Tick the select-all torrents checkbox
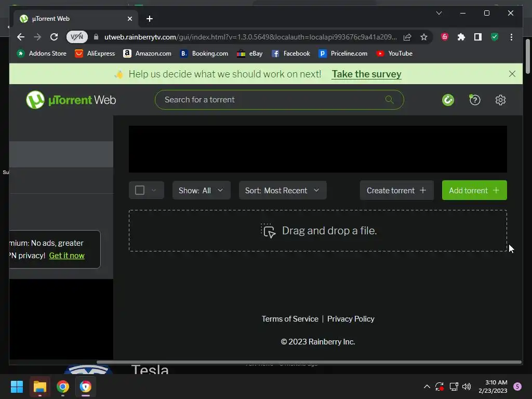 [140, 190]
